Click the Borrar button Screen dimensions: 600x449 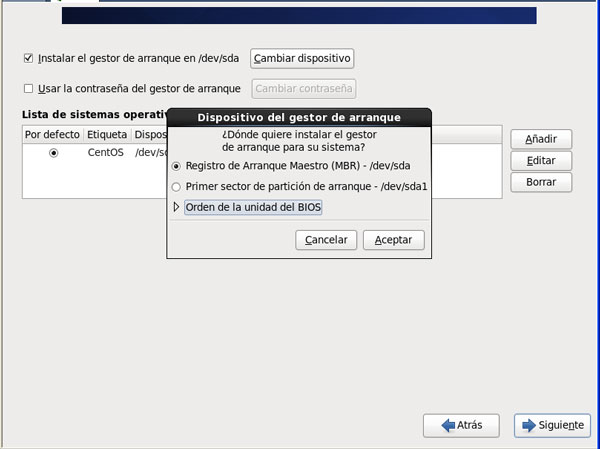tap(541, 182)
